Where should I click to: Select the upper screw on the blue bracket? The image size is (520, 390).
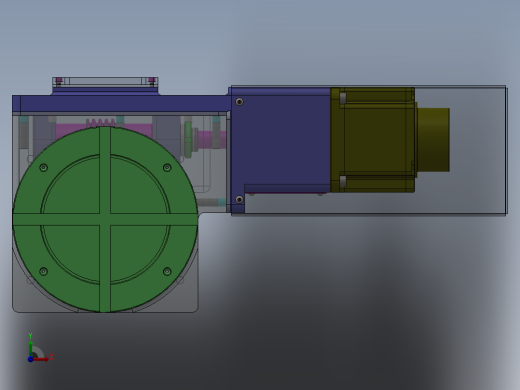239,102
